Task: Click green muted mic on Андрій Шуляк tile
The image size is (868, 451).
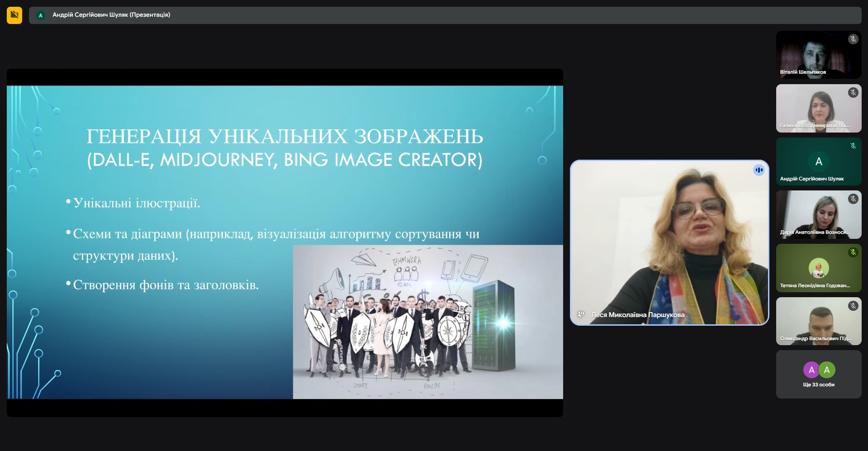Action: [853, 146]
